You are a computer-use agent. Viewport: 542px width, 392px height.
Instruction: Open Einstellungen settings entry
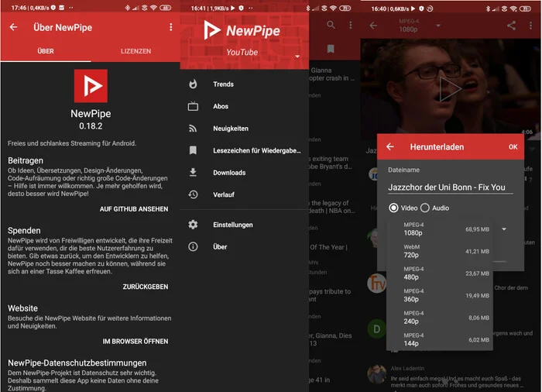click(x=245, y=225)
